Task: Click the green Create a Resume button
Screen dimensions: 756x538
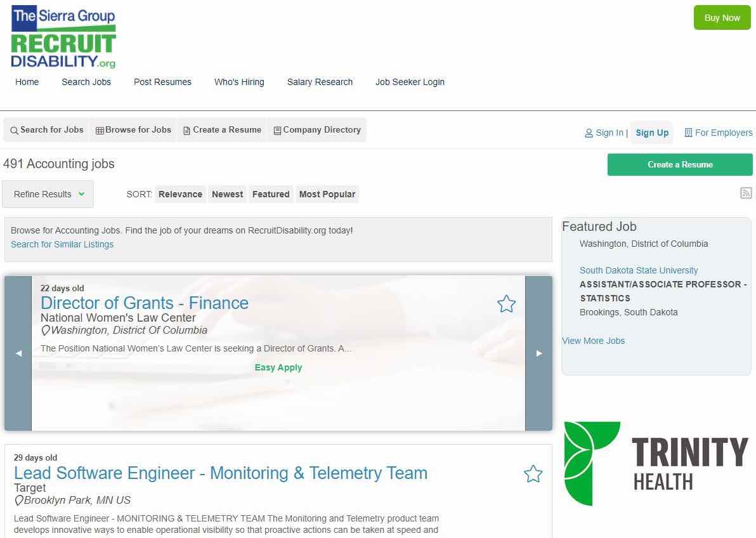Action: pos(680,164)
